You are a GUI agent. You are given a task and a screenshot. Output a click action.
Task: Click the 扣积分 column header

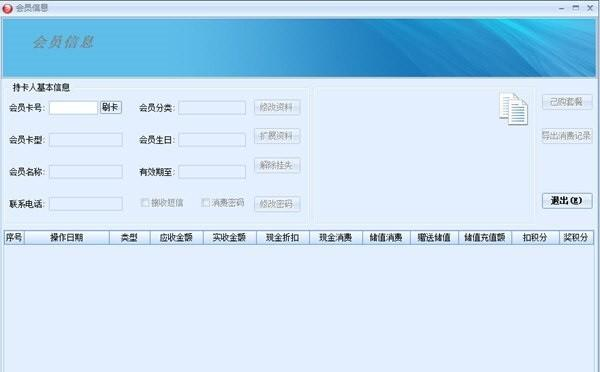coord(535,238)
